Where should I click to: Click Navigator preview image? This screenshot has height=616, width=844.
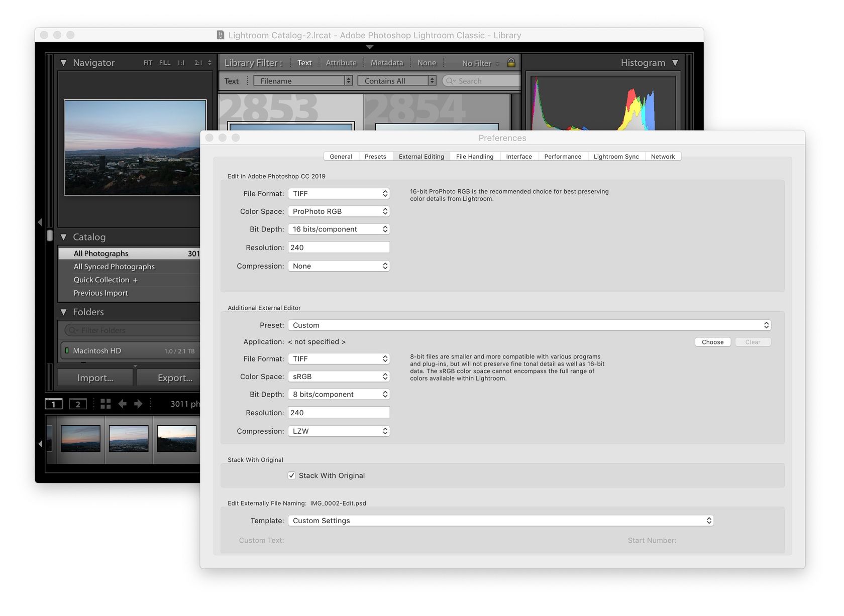pyautogui.click(x=135, y=148)
